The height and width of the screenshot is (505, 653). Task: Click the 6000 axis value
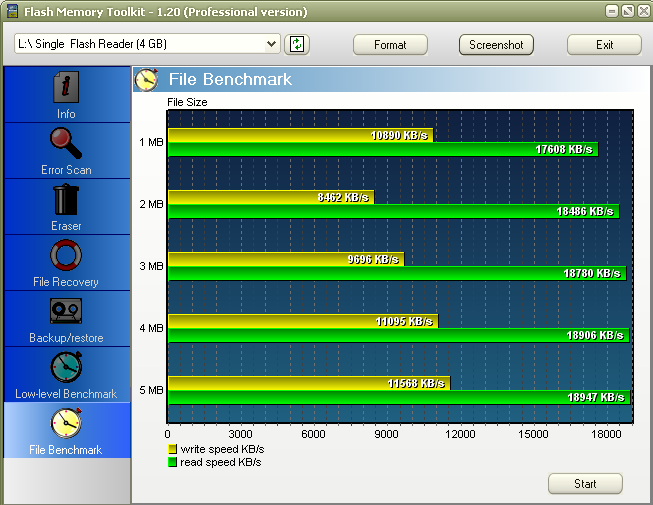(x=313, y=434)
